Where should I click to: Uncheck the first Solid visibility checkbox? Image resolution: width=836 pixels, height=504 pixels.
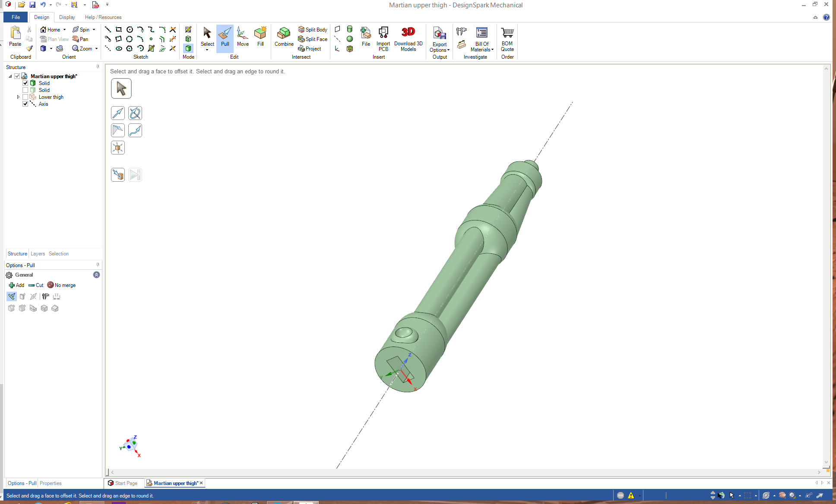[x=25, y=83]
